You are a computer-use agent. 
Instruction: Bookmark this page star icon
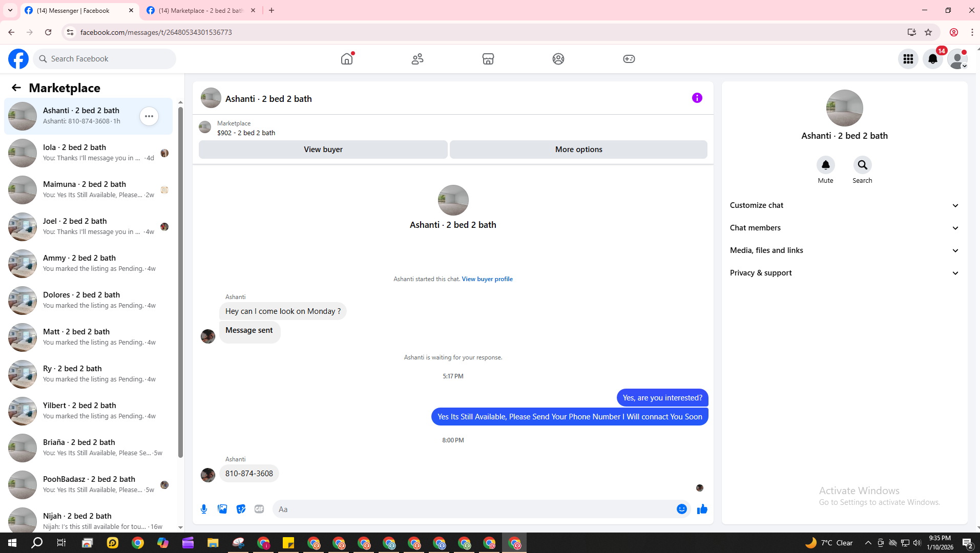(928, 32)
